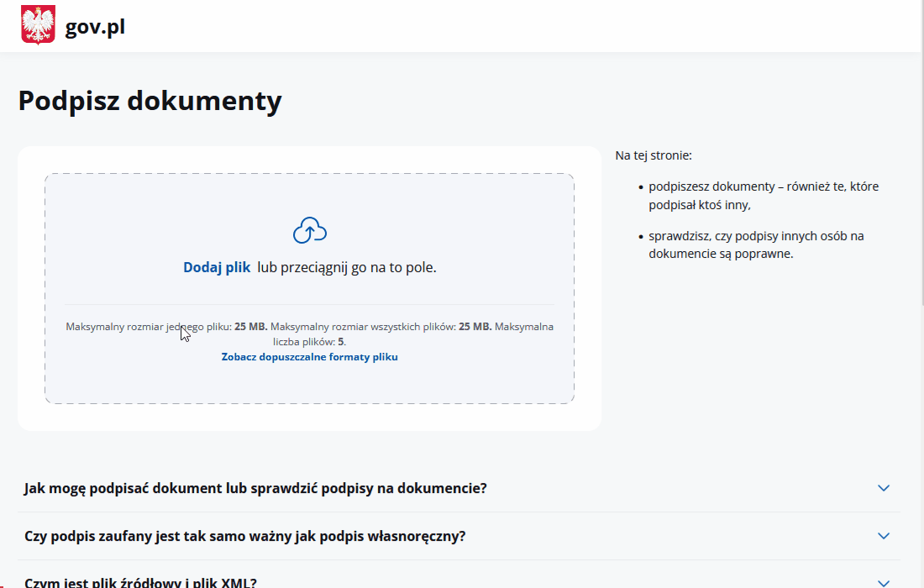The height and width of the screenshot is (588, 924).
Task: Open the "Jak mogę podpisać dokument" question title
Action: (x=255, y=488)
